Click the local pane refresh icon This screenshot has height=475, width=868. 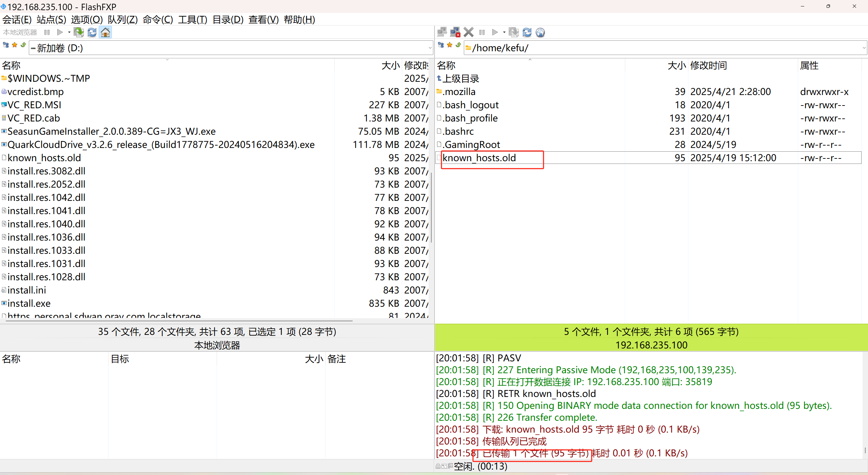point(92,33)
